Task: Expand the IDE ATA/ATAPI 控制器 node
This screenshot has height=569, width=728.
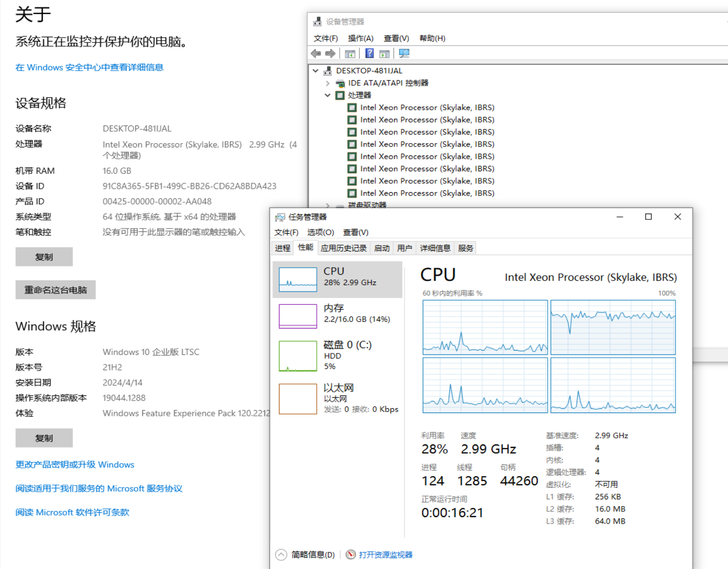Action: (328, 83)
